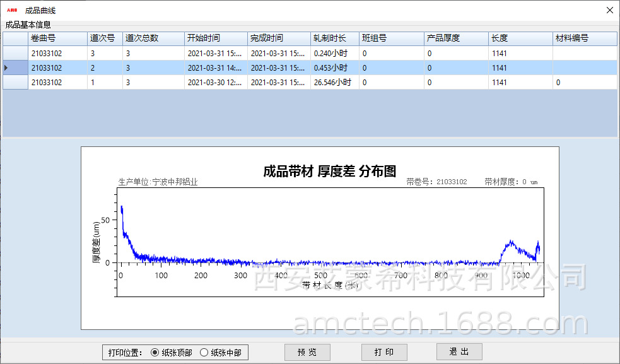Sort by 卷曲号 column header
Viewport: 620px width, 364px height.
[57, 38]
